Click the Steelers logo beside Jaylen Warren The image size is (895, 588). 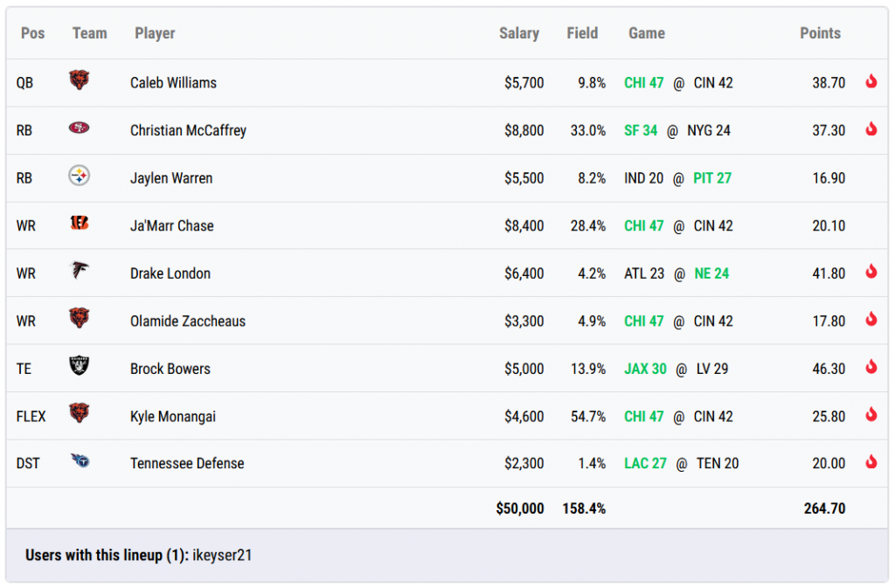coord(80,176)
